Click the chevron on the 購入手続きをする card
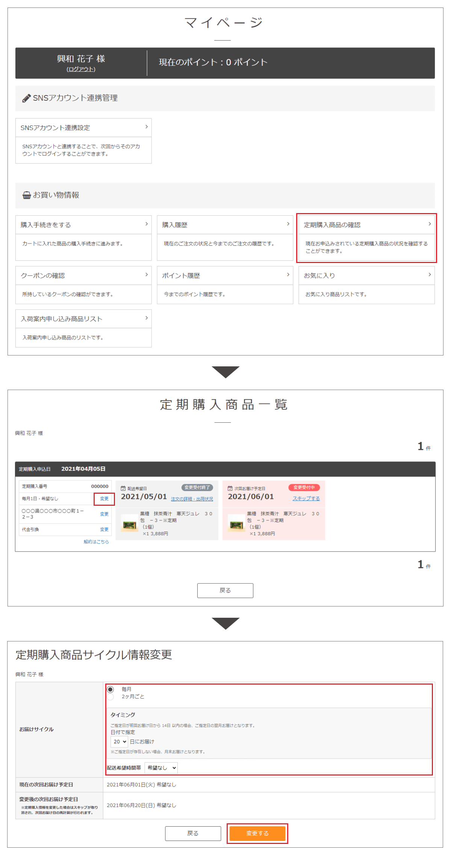Screen dimensions: 451x868 click(x=147, y=224)
